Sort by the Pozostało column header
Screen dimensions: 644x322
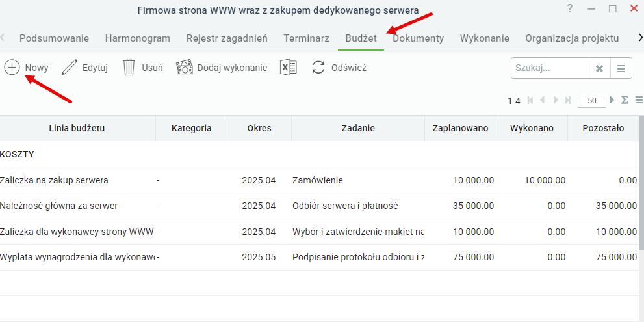click(x=603, y=128)
